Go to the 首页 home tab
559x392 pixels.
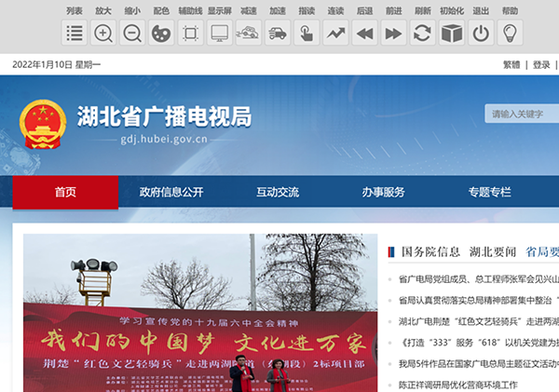pyautogui.click(x=65, y=192)
